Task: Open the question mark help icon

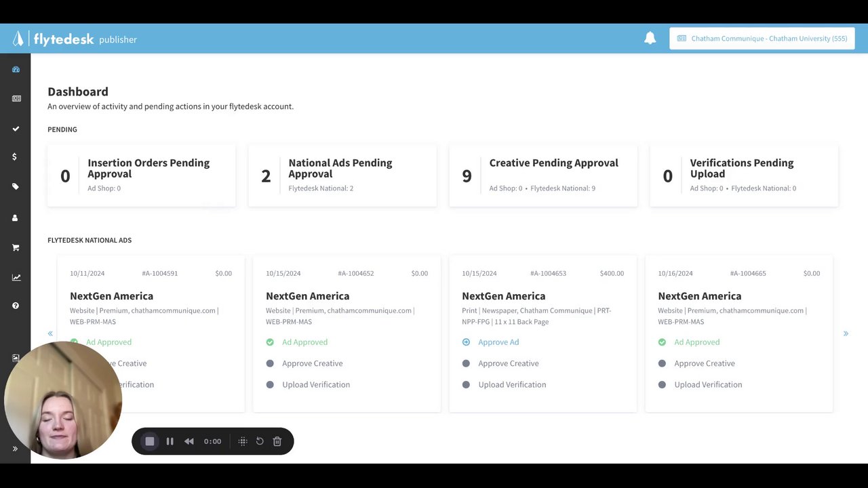Action: click(x=16, y=306)
